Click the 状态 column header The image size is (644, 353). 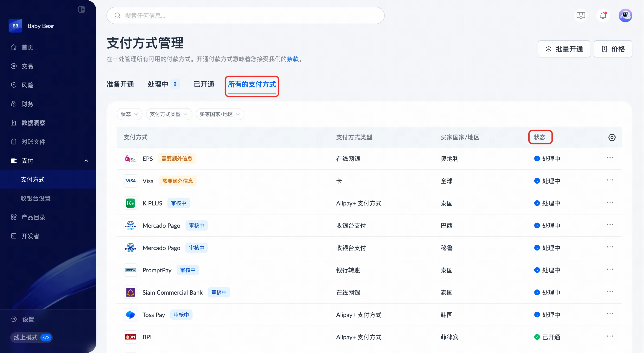click(x=539, y=137)
